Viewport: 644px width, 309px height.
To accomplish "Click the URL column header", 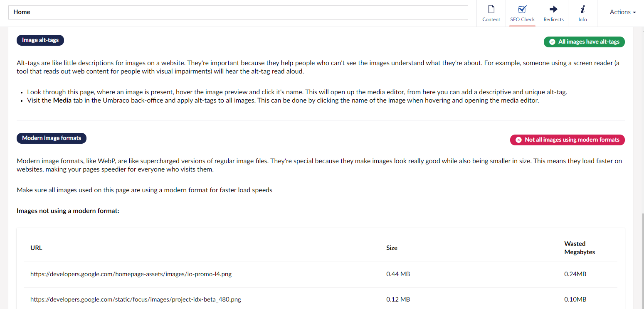I will 36,248.
